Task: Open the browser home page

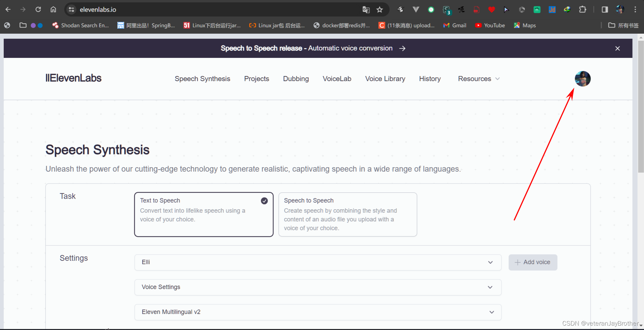Action: (53, 9)
